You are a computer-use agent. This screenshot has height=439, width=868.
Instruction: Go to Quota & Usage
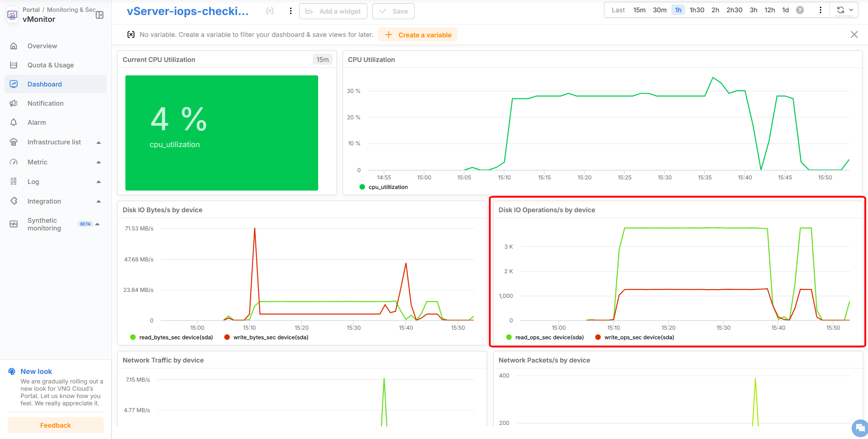point(51,65)
